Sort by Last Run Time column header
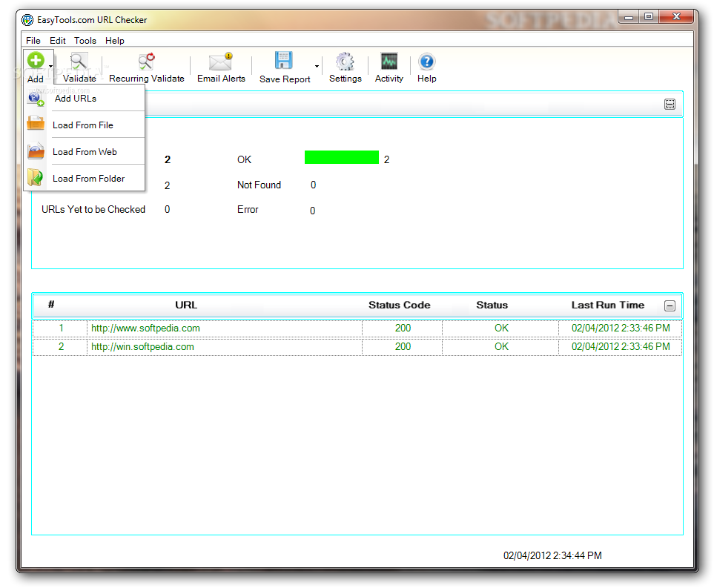This screenshot has width=714, height=588. [x=608, y=305]
